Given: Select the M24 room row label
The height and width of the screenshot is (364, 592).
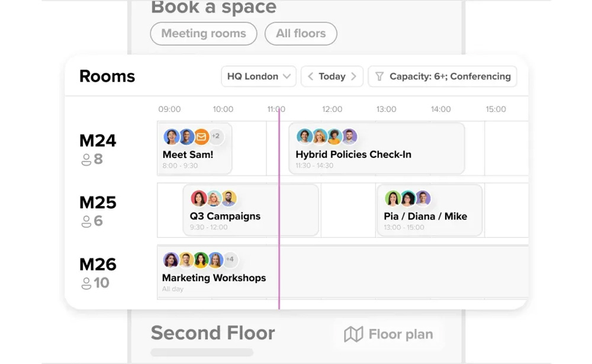Looking at the screenshot, I should [98, 141].
